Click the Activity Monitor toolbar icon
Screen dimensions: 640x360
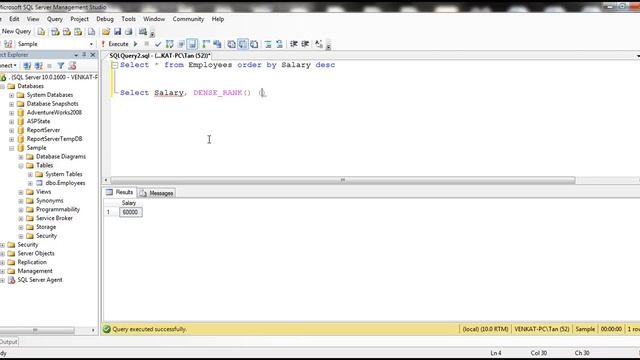click(x=142, y=32)
